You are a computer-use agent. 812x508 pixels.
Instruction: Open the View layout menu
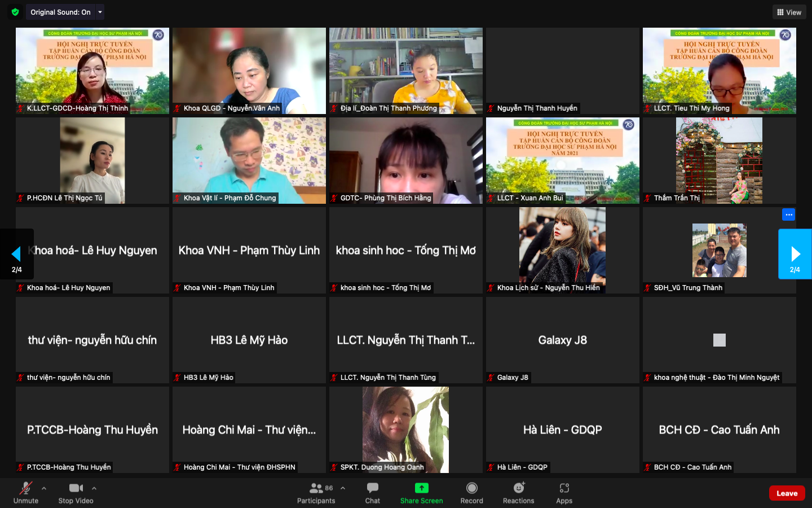click(789, 12)
